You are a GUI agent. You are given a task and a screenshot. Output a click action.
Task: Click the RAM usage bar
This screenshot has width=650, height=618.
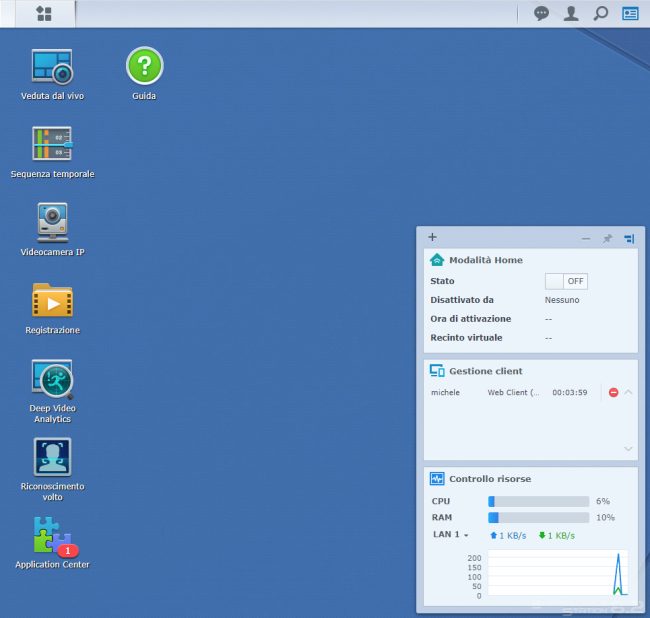[538, 517]
